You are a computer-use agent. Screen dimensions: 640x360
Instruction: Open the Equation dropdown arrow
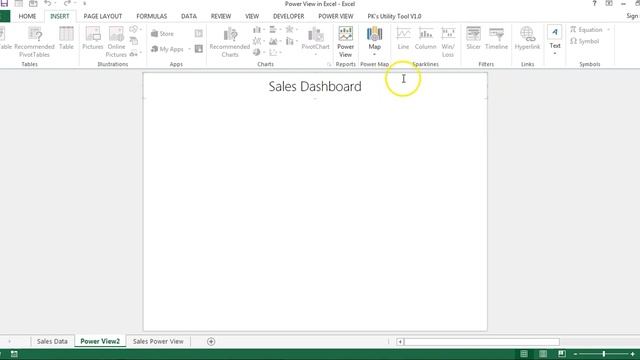609,30
